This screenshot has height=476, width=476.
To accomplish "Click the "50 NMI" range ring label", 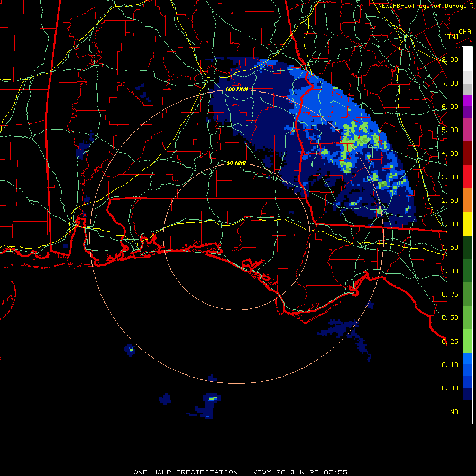I will (236, 163).
